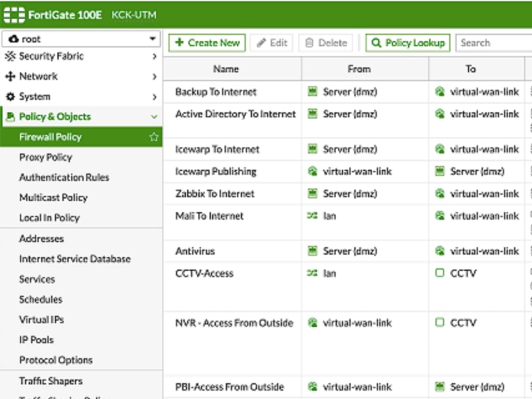Screen dimensions: 532x399
Task: Open IP Pools page
Action: 36,339
